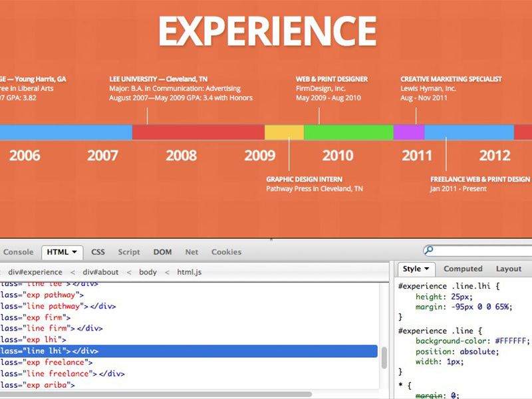Switch to the Computed side panel
532x399 pixels.
tap(463, 269)
